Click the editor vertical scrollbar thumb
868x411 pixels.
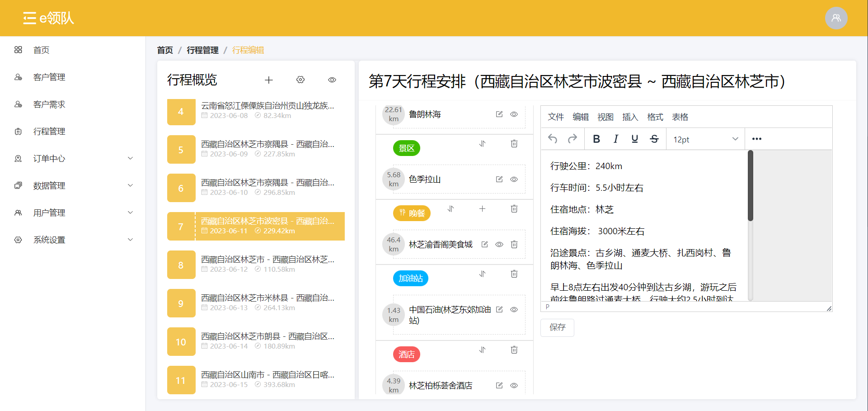point(751,185)
